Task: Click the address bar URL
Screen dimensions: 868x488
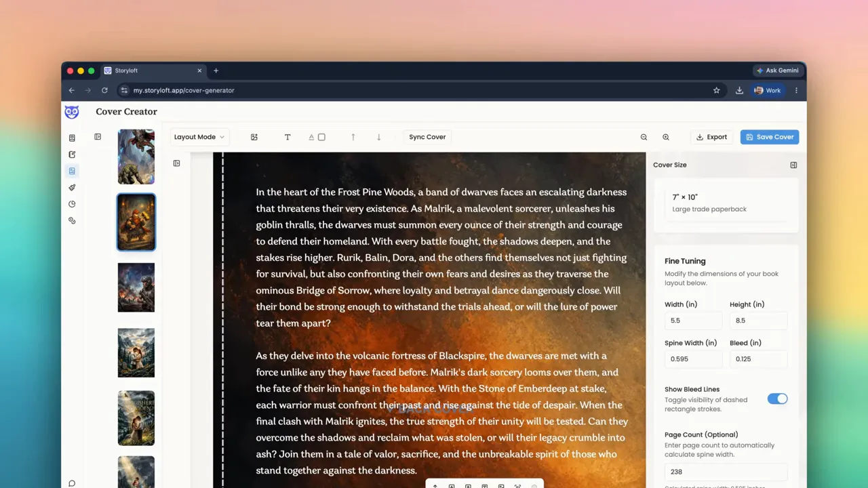Action: pyautogui.click(x=184, y=90)
